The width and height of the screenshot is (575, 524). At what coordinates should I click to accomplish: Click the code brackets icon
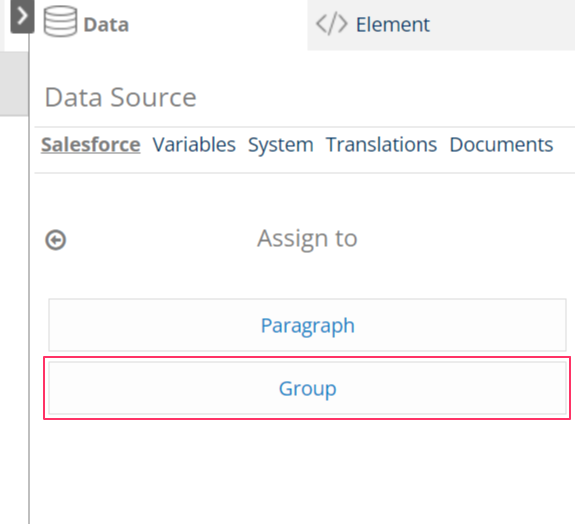(x=332, y=24)
